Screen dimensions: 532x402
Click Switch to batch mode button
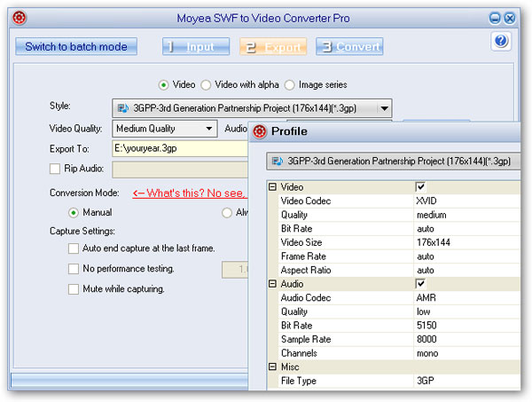pyautogui.click(x=76, y=46)
